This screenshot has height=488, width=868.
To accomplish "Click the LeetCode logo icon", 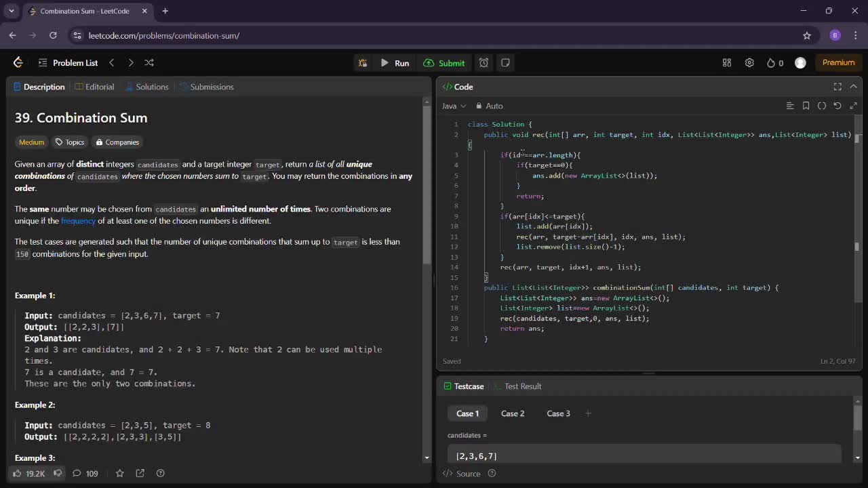I will [18, 62].
